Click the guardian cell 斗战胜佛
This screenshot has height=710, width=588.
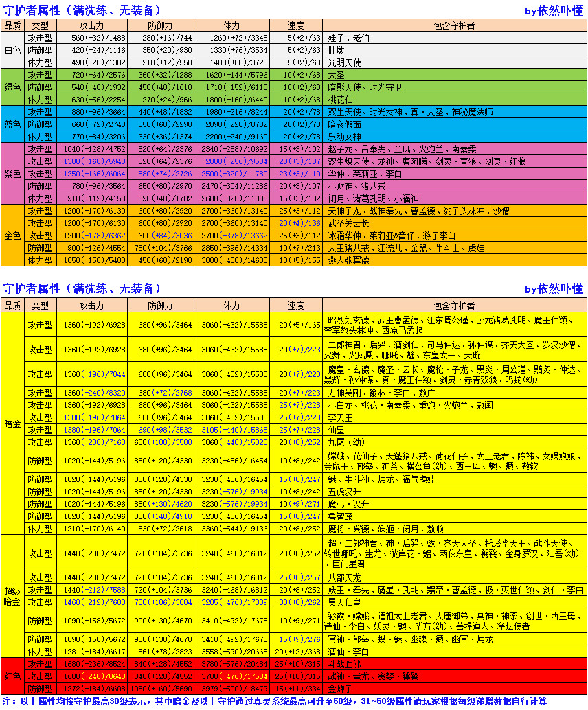click(x=454, y=664)
